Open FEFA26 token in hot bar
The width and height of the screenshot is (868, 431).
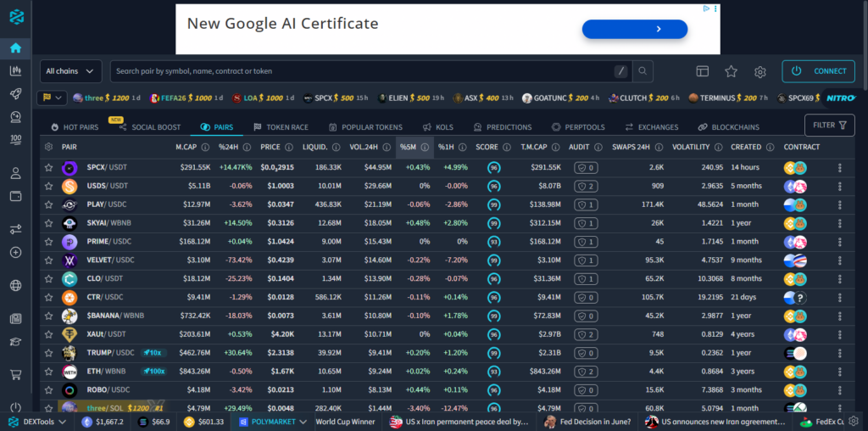click(186, 98)
